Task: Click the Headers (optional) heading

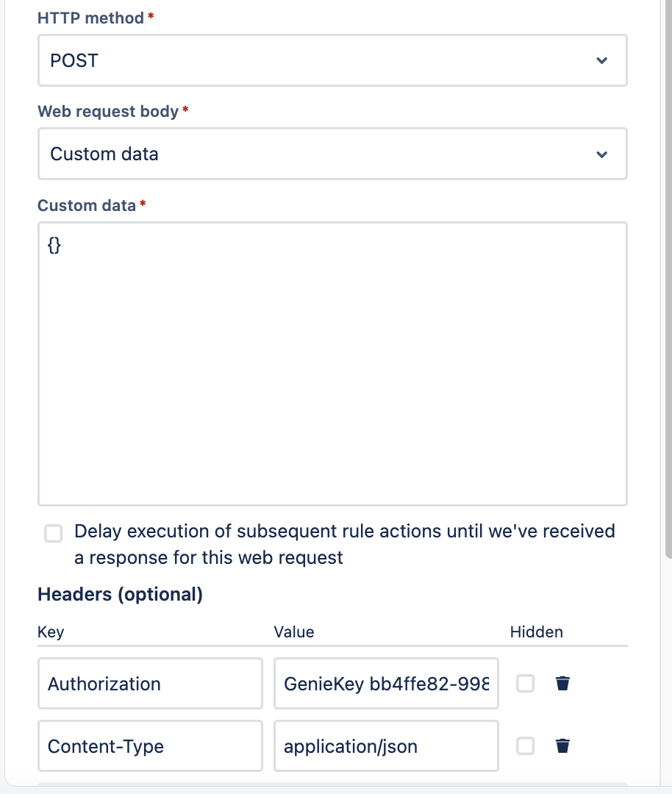Action: tap(120, 595)
